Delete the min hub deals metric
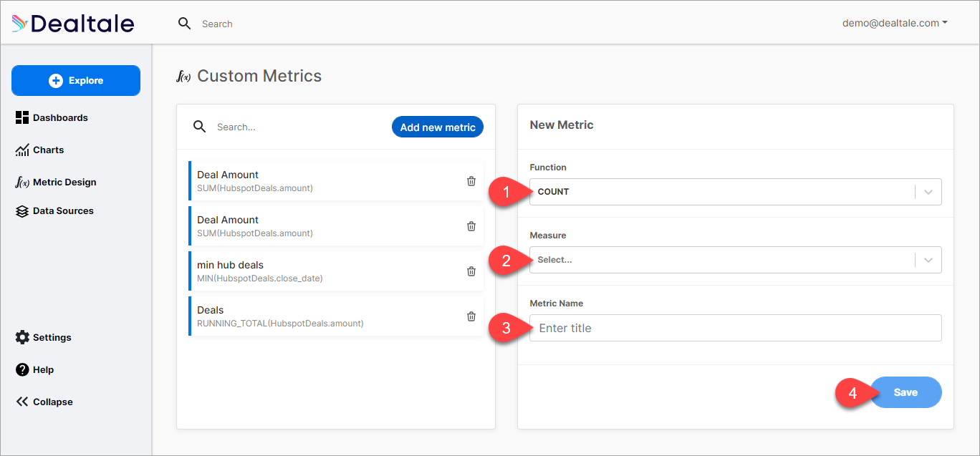 coord(471,271)
